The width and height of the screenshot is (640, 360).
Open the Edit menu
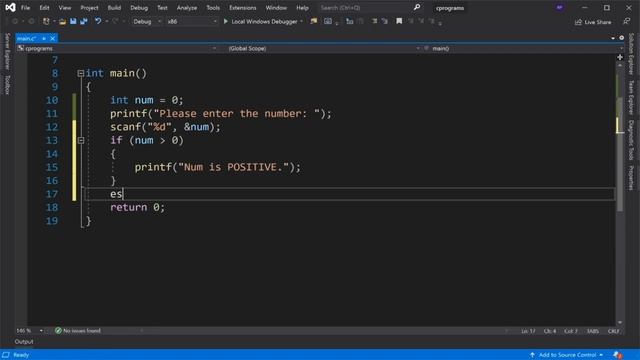click(44, 8)
